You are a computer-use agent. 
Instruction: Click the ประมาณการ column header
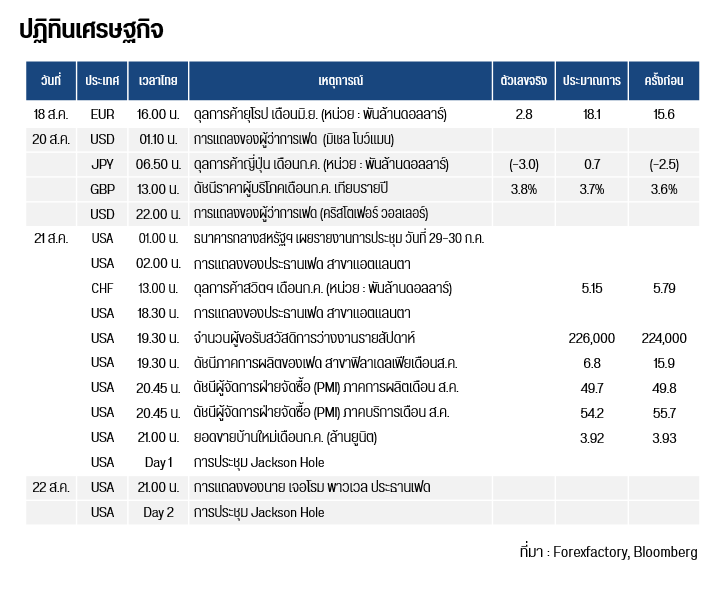[591, 80]
